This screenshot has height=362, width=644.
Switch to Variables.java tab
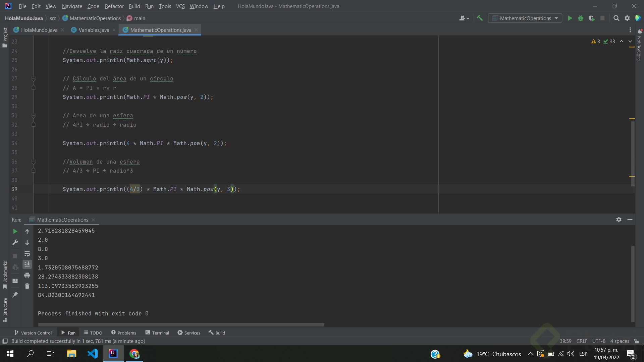coord(94,30)
